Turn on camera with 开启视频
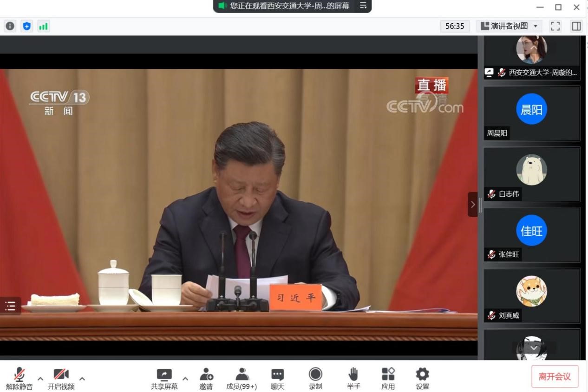This screenshot has width=588, height=392. pyautogui.click(x=61, y=379)
